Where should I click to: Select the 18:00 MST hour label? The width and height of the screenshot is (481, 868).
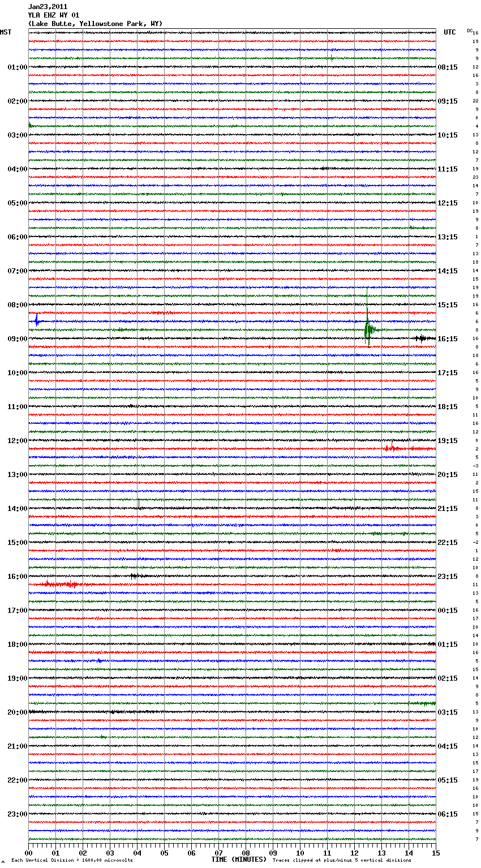coord(18,644)
